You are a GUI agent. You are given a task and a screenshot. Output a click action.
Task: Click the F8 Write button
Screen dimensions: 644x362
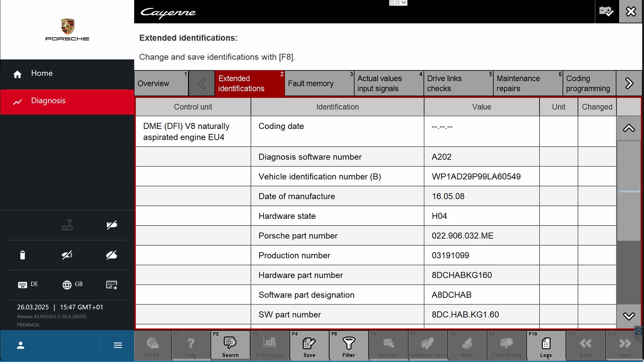(467, 345)
